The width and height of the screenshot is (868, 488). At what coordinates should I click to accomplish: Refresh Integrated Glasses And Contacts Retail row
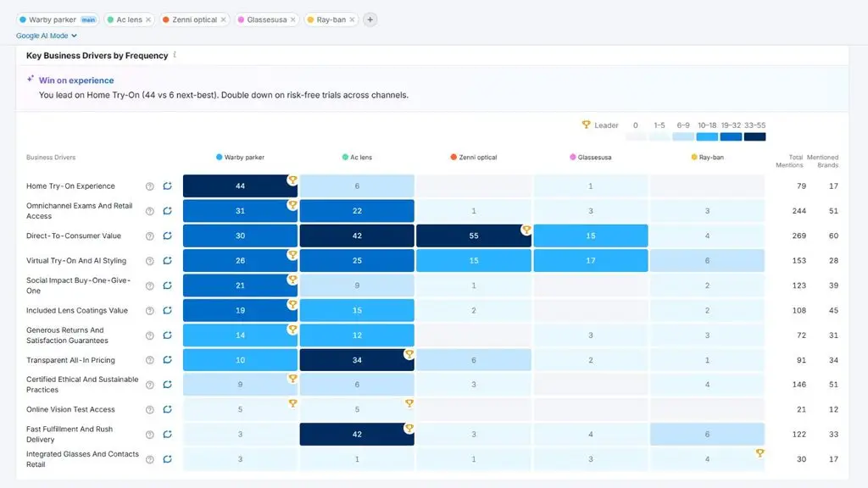pyautogui.click(x=167, y=459)
